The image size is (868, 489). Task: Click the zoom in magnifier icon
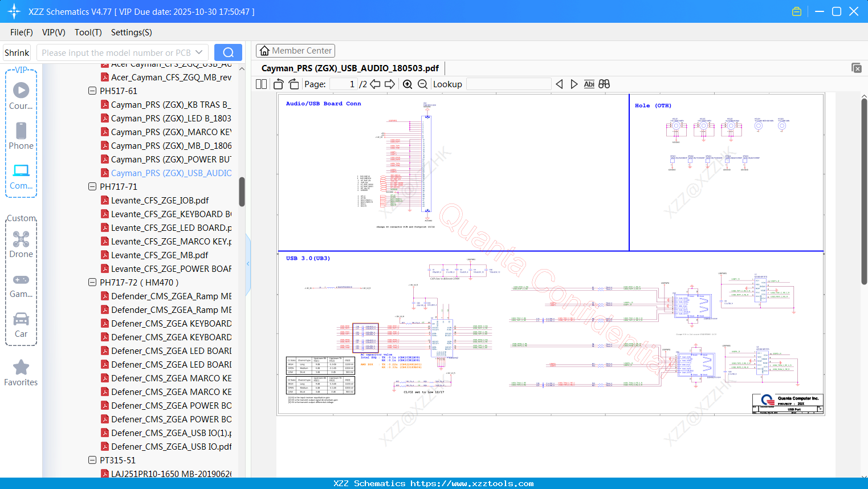click(407, 84)
